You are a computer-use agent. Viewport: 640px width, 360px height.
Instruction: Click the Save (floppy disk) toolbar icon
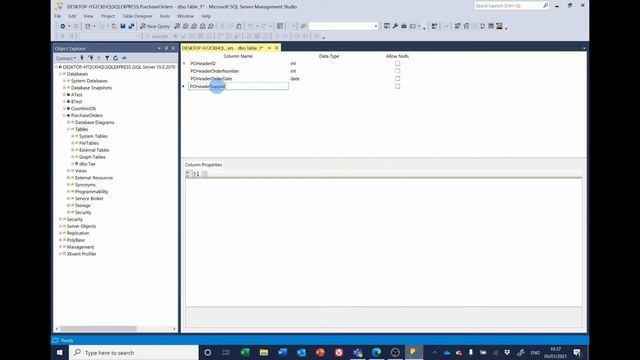pos(123,26)
